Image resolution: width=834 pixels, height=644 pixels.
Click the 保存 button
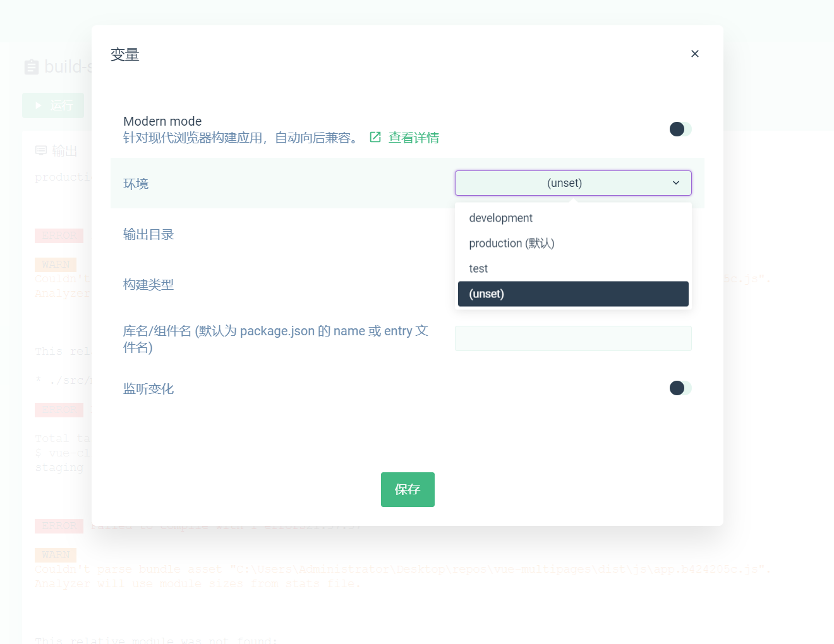coord(408,489)
